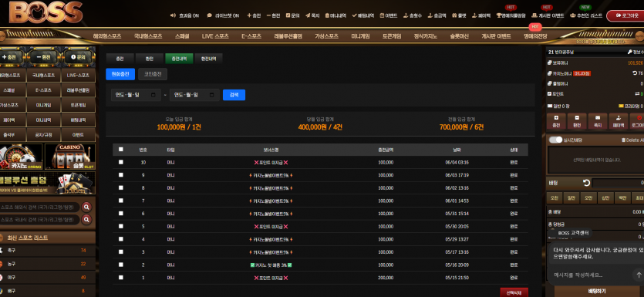Click the send arrow icon in chat box
This screenshot has width=644, height=297.
coord(639,275)
